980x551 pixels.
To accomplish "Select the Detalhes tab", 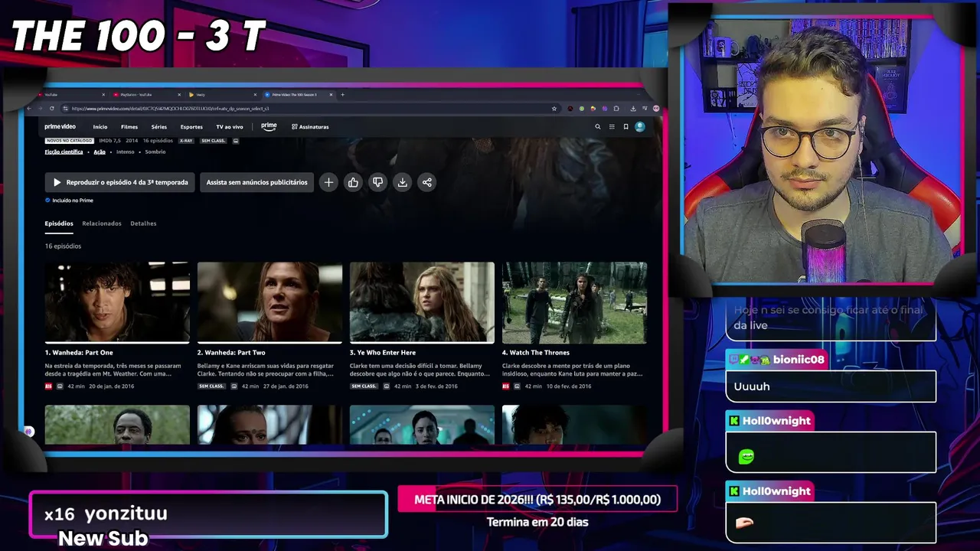I will coord(143,223).
